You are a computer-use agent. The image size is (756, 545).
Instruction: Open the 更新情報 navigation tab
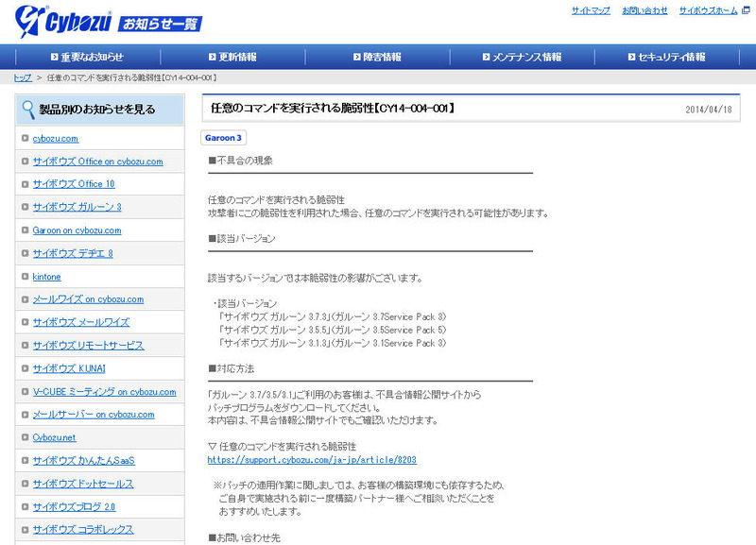[237, 57]
